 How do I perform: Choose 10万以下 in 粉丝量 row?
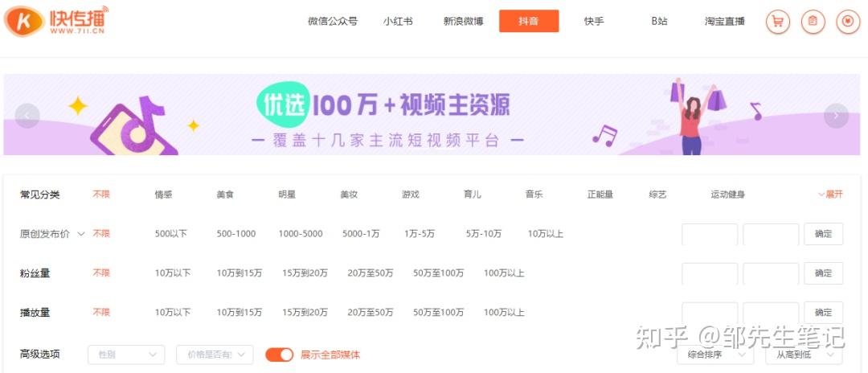[173, 273]
